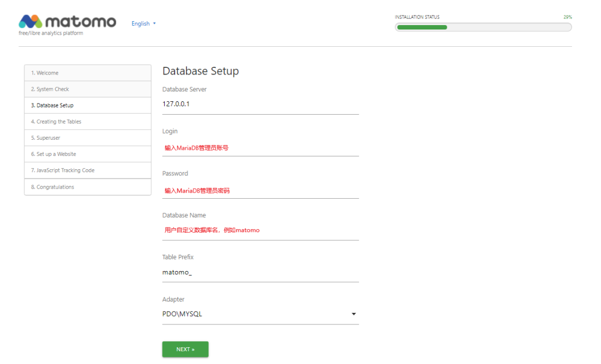Image resolution: width=601 pixels, height=364 pixels.
Task: Focus the Database Name field
Action: (260, 230)
